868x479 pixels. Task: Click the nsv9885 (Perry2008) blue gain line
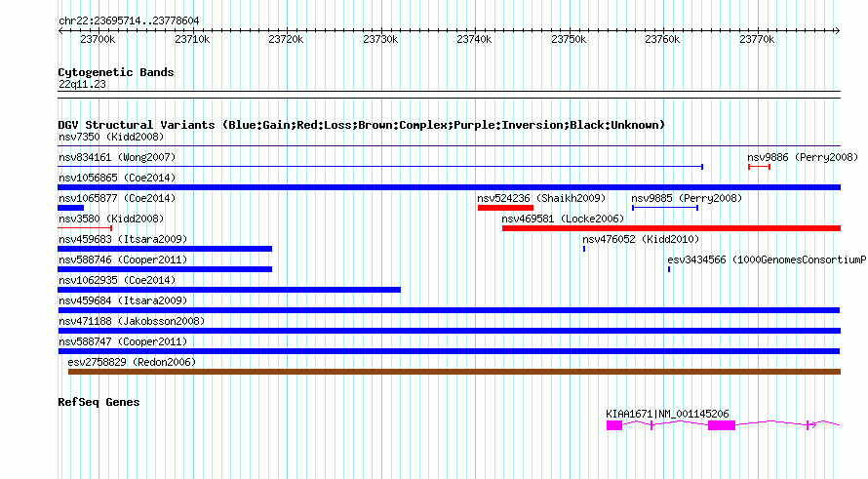665,208
